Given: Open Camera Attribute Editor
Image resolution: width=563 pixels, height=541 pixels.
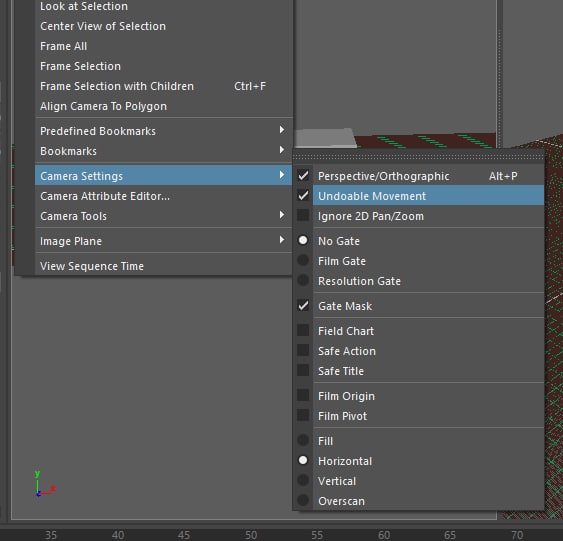Looking at the screenshot, I should [x=164, y=196].
